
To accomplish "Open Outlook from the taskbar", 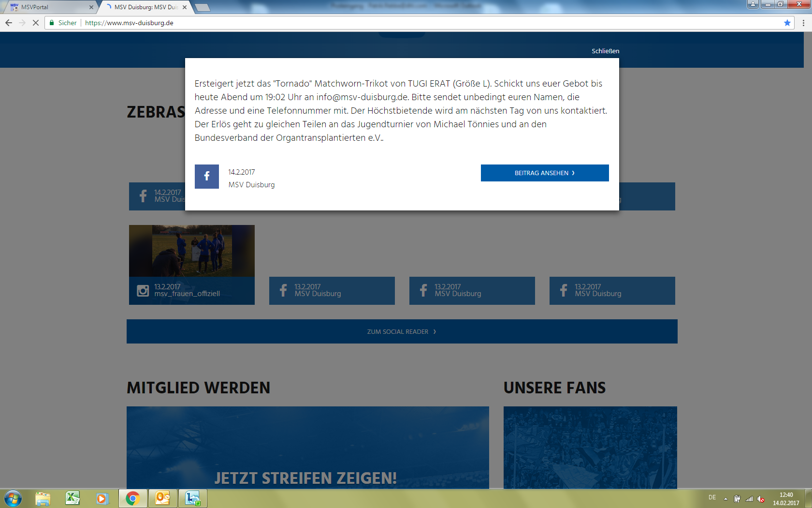I will 162,498.
